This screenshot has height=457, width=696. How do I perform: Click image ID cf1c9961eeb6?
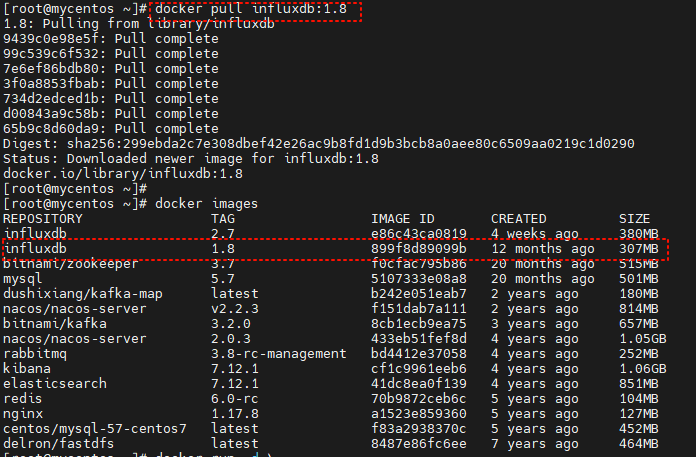coord(419,369)
